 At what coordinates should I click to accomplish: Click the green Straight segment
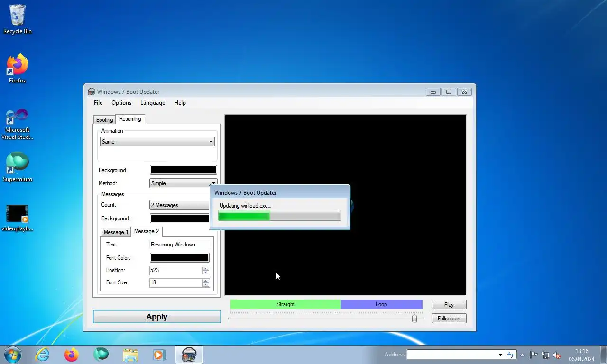(x=285, y=304)
